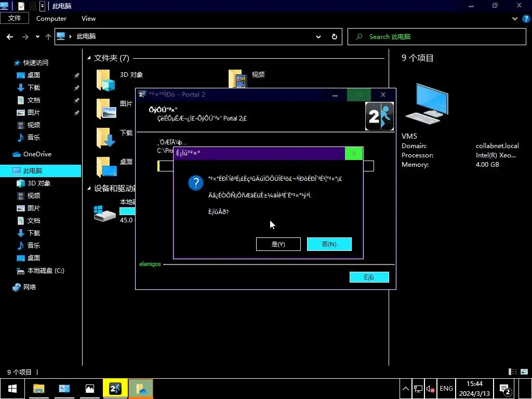Collapse the 文件夹 (7) group
This screenshot has height=399, width=532.
(89, 58)
